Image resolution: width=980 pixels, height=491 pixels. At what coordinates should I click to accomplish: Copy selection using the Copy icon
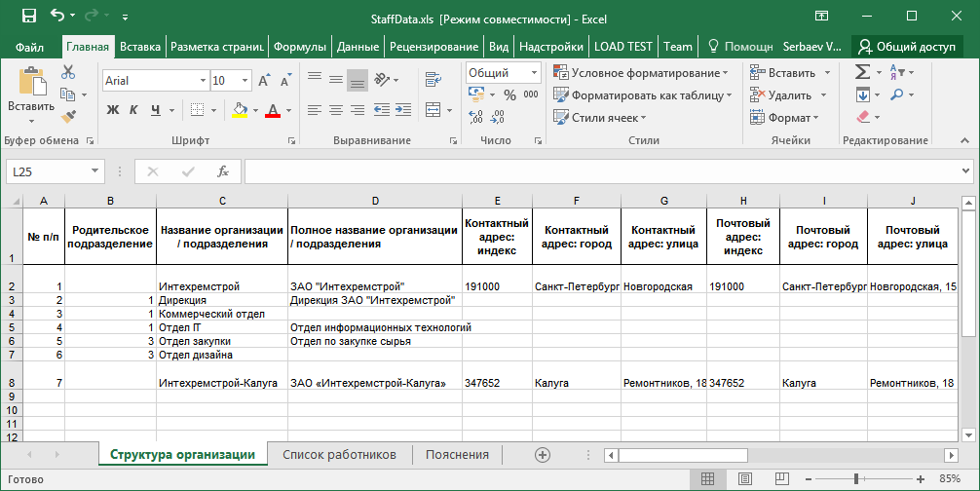67,94
